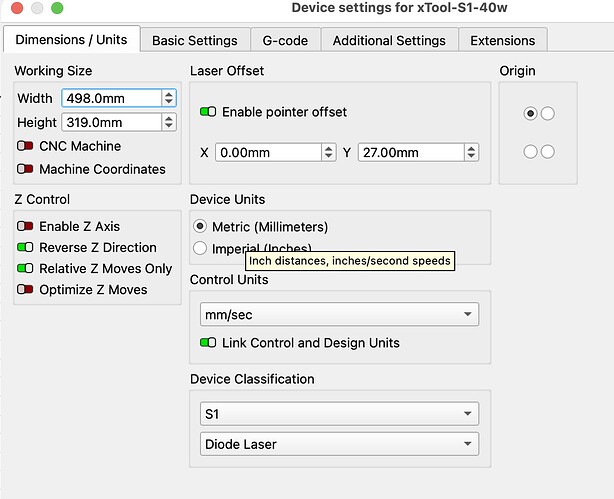Toggle Link Control and Design Units

[x=208, y=343]
